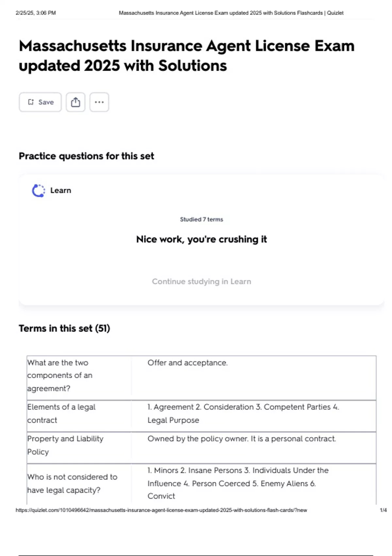The image size is (392, 556).
Task: Select the 'not considered to have legal capacity' term
Action: tap(72, 483)
